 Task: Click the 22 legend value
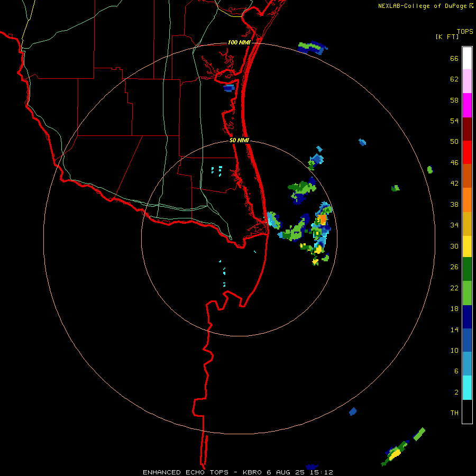pos(454,288)
